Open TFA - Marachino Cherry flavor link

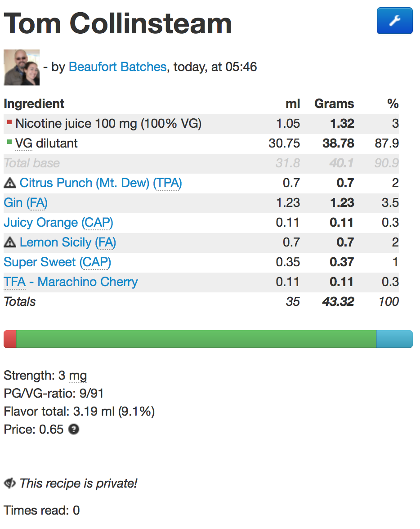[x=71, y=282]
